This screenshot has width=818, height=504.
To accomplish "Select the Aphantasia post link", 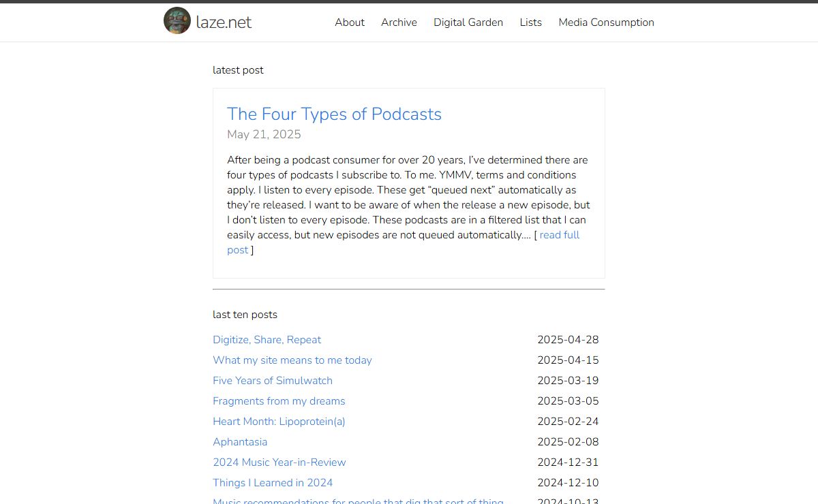I will [240, 442].
